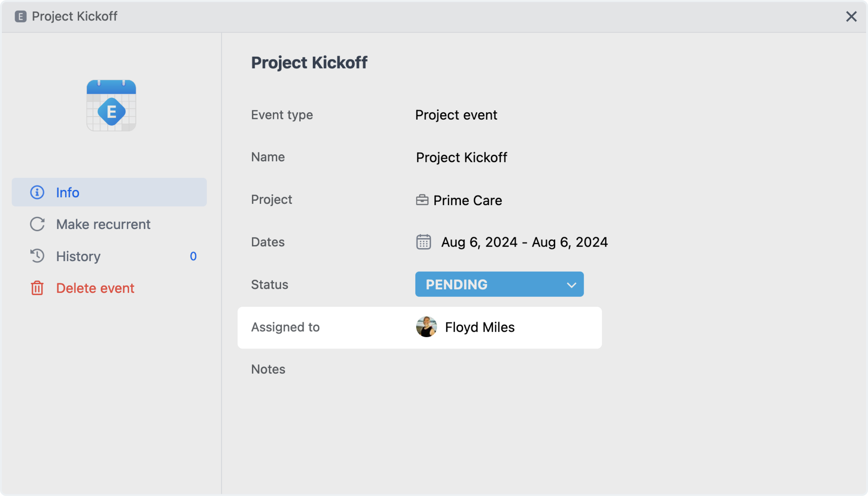Click the History clock icon

tap(37, 256)
